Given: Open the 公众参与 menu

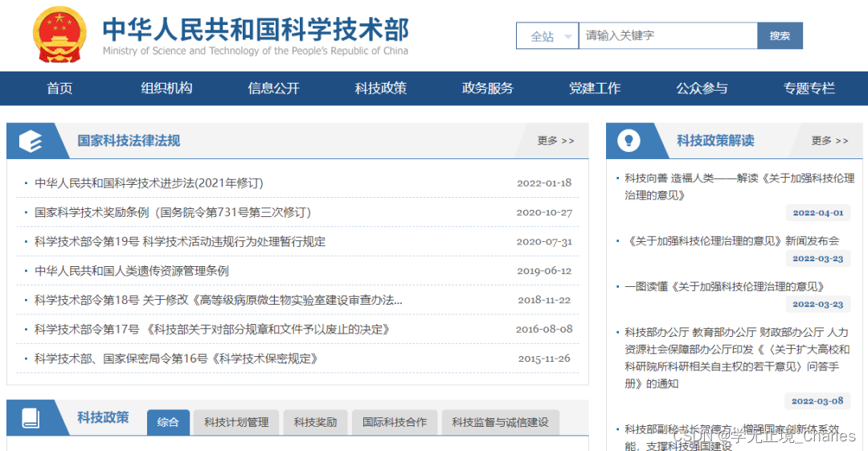Looking at the screenshot, I should click(x=702, y=88).
